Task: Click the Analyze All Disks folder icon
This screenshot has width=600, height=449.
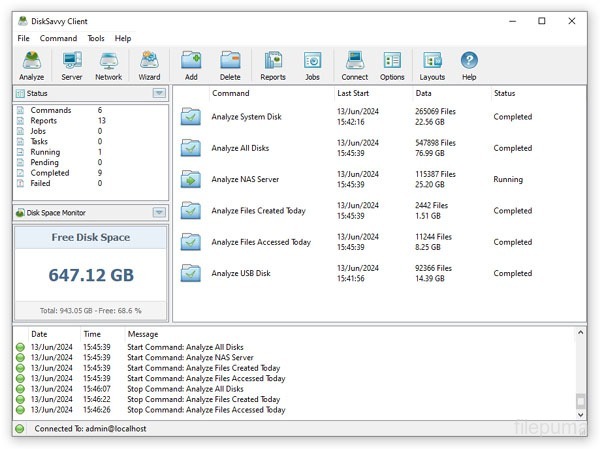Action: coord(191,148)
